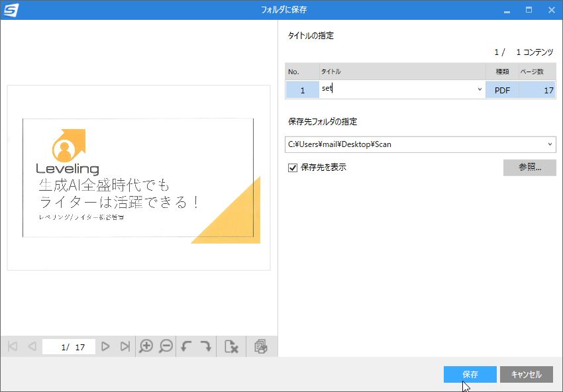
Task: Open the title suggestion dropdown
Action: point(479,88)
